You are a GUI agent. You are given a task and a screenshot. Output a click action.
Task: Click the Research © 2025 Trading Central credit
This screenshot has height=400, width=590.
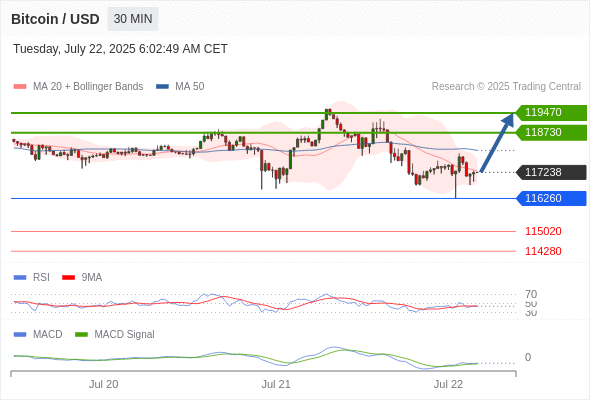pos(506,87)
